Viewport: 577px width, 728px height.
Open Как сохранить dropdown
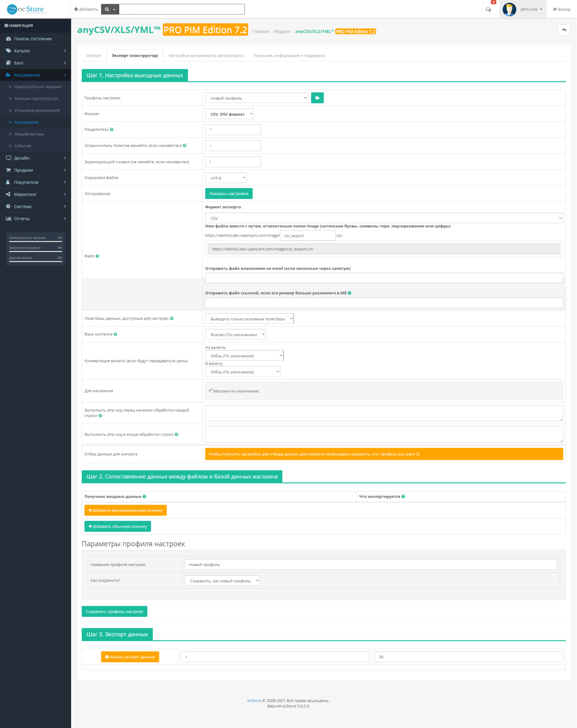[x=222, y=580]
